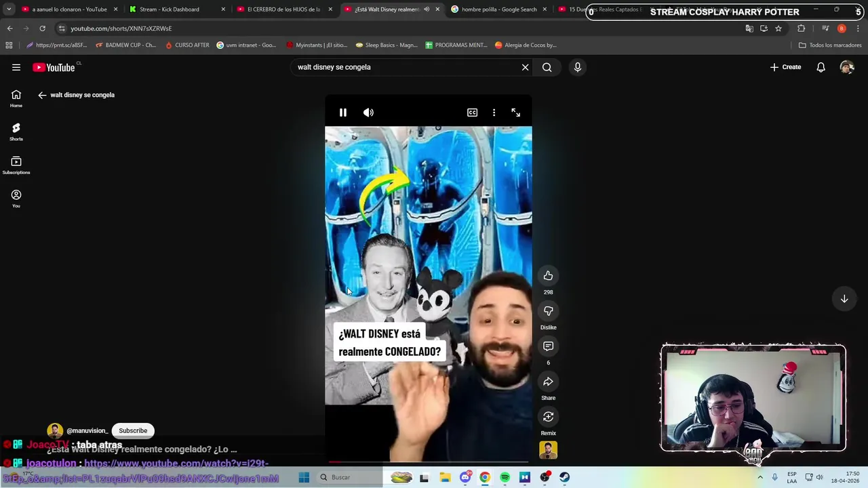Open the Chrome apps grid shortcut

(x=9, y=45)
